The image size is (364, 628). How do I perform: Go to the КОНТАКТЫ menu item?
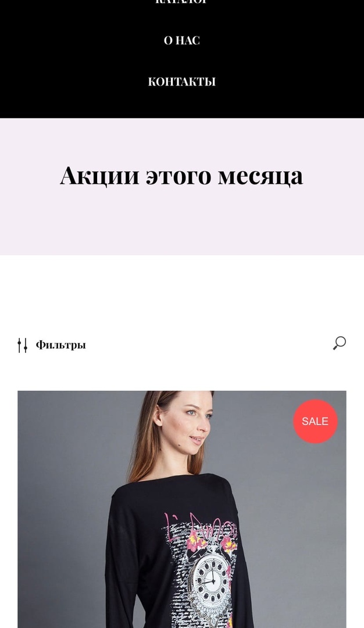(182, 82)
